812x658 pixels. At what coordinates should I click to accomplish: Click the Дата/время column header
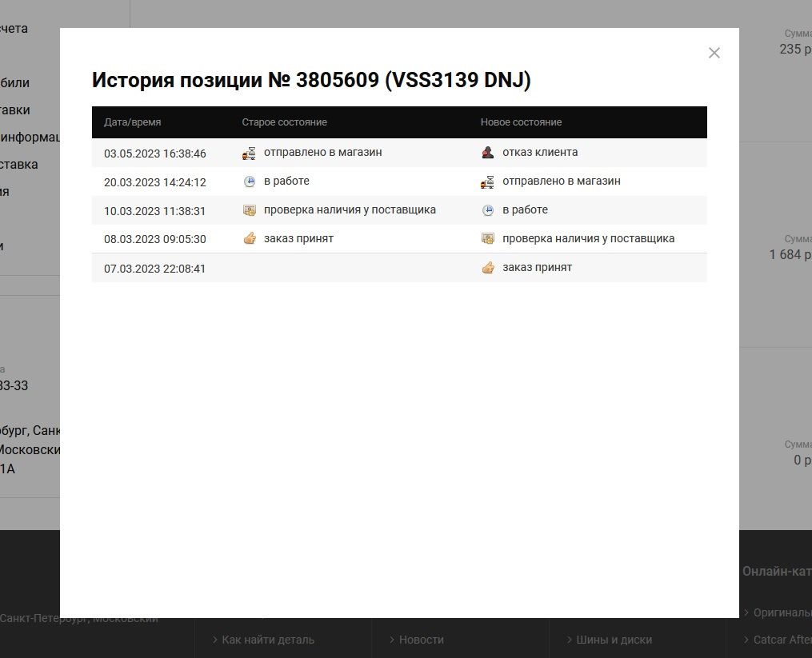point(133,122)
